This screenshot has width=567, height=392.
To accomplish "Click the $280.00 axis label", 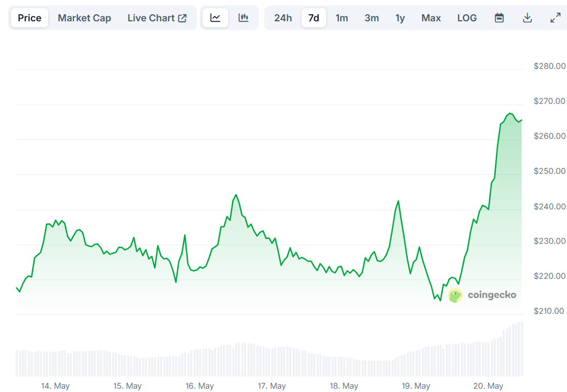I will [549, 66].
